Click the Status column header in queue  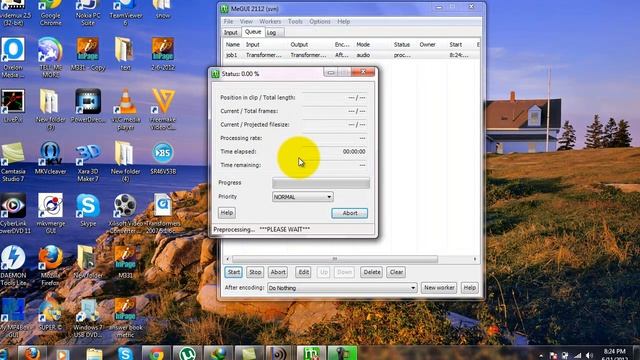[402, 44]
